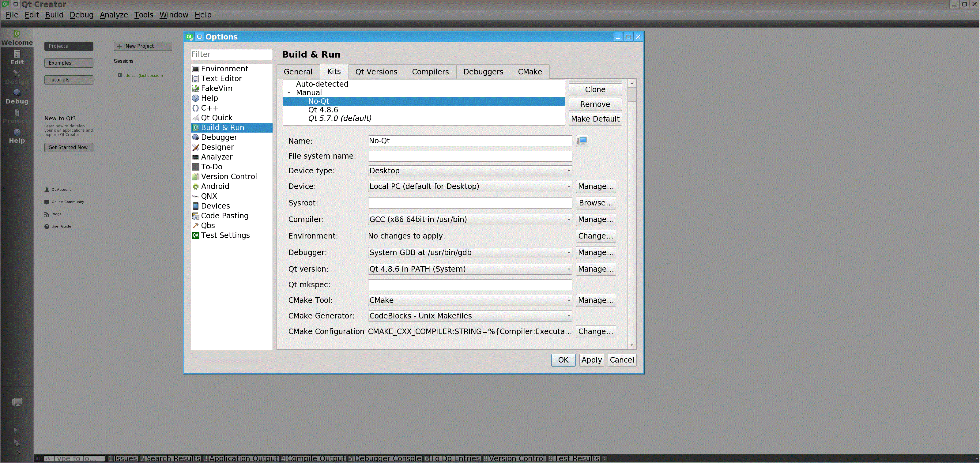Open the Device dropdown showing Local PC

470,187
